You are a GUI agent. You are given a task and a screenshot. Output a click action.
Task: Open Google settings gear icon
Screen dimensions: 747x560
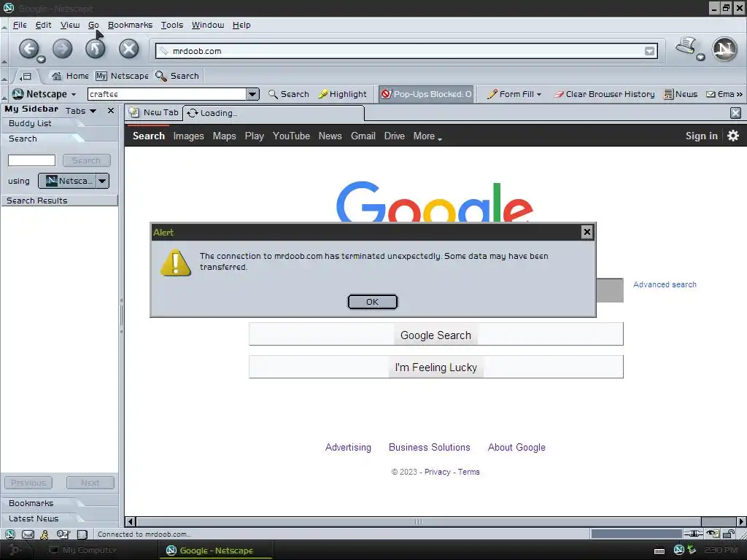click(732, 136)
